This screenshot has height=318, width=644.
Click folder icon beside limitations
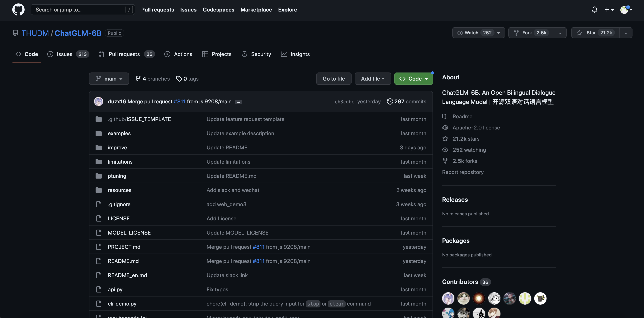(98, 162)
